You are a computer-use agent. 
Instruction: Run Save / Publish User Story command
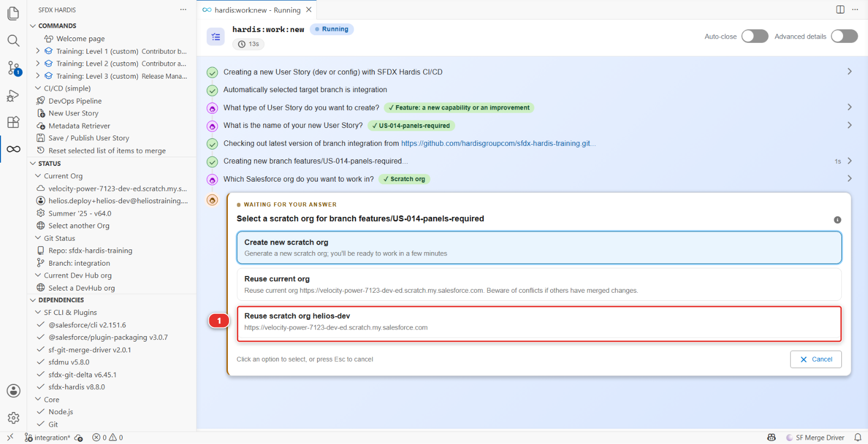(x=88, y=138)
